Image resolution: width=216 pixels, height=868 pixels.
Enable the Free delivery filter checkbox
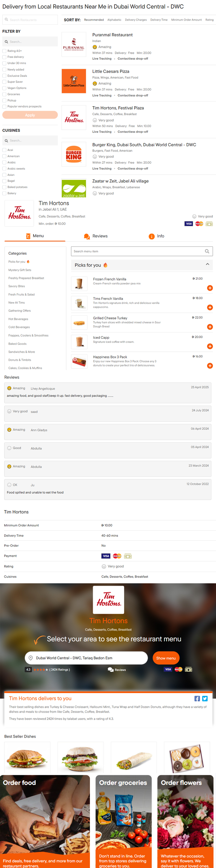tap(4, 57)
